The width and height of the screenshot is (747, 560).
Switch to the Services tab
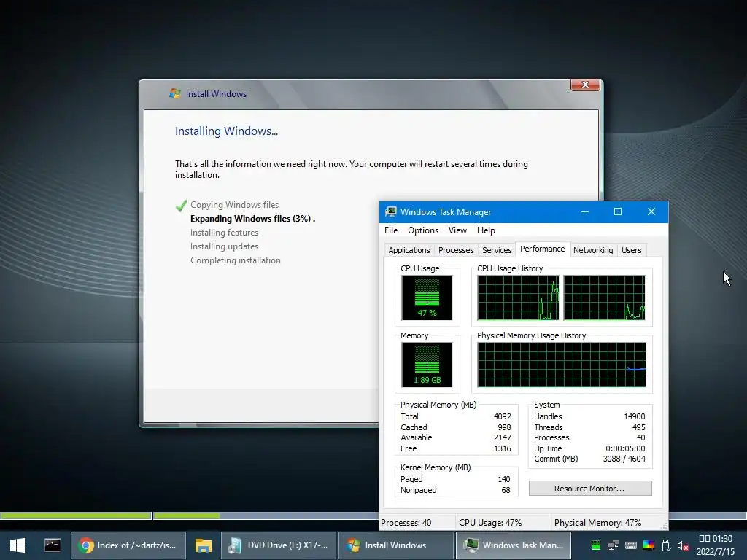point(497,250)
